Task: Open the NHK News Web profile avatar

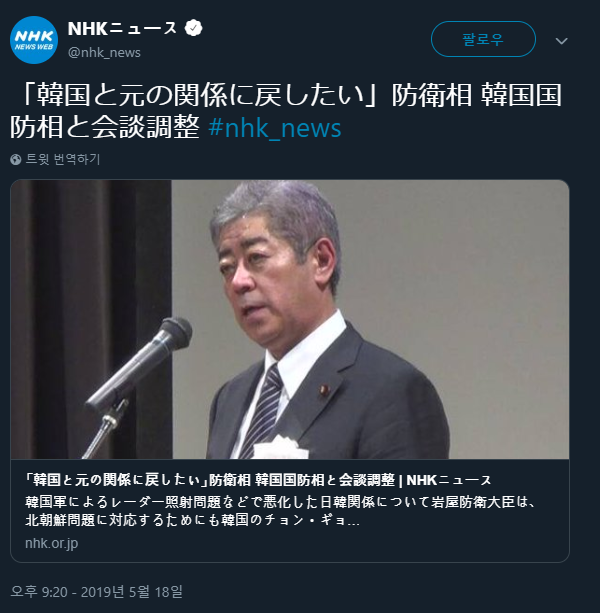Action: pyautogui.click(x=34, y=40)
